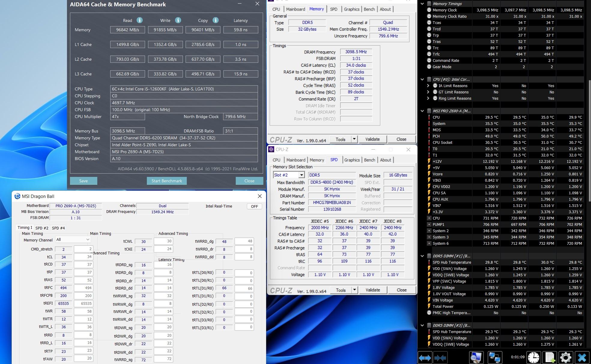Viewport: 591px width, 364px height.
Task: Click MSI Dragon Ball title icon
Action: (x=17, y=196)
